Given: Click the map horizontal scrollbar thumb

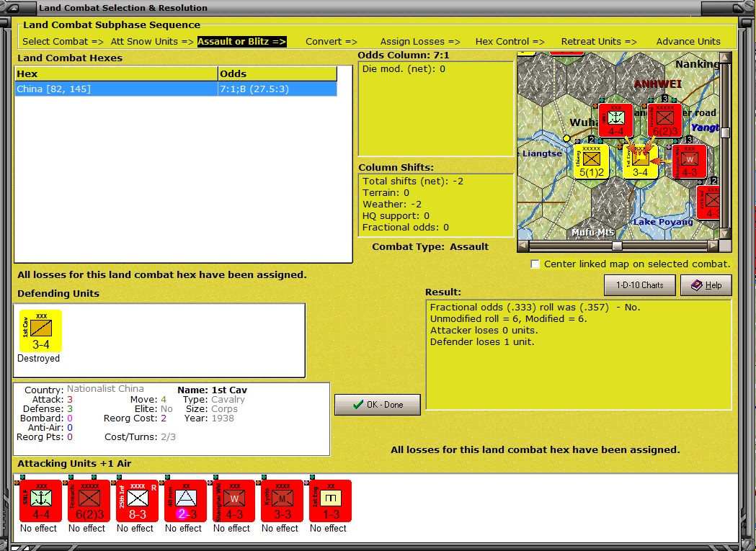Looking at the screenshot, I should click(x=617, y=246).
